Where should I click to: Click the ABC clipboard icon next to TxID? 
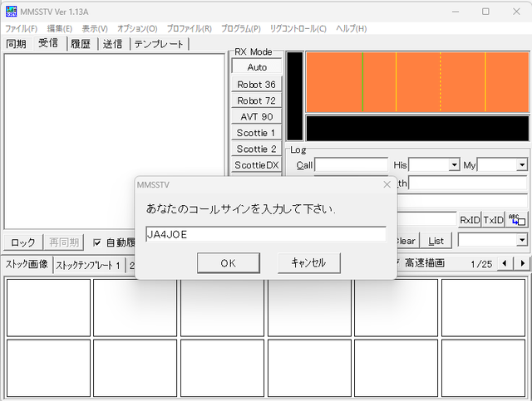coord(517,220)
